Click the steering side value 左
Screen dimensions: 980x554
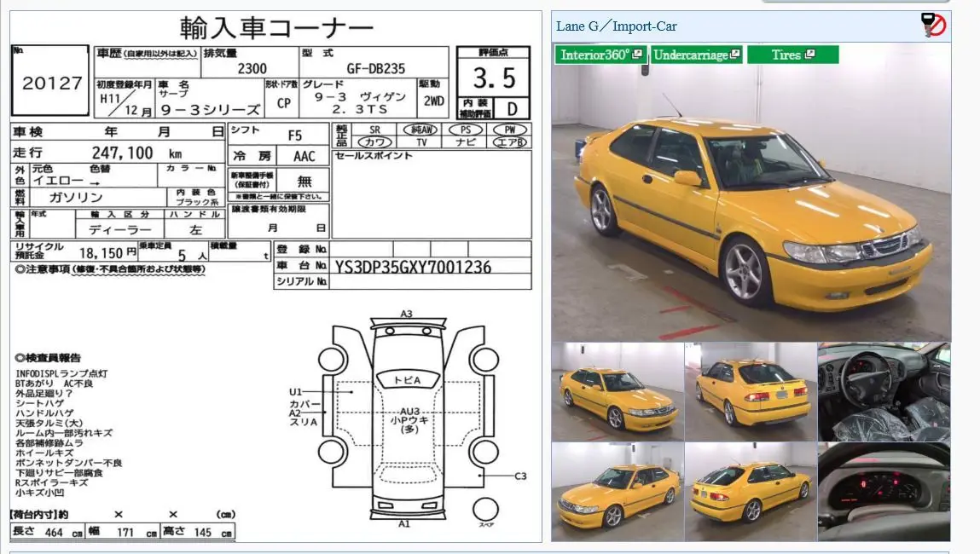pyautogui.click(x=195, y=230)
